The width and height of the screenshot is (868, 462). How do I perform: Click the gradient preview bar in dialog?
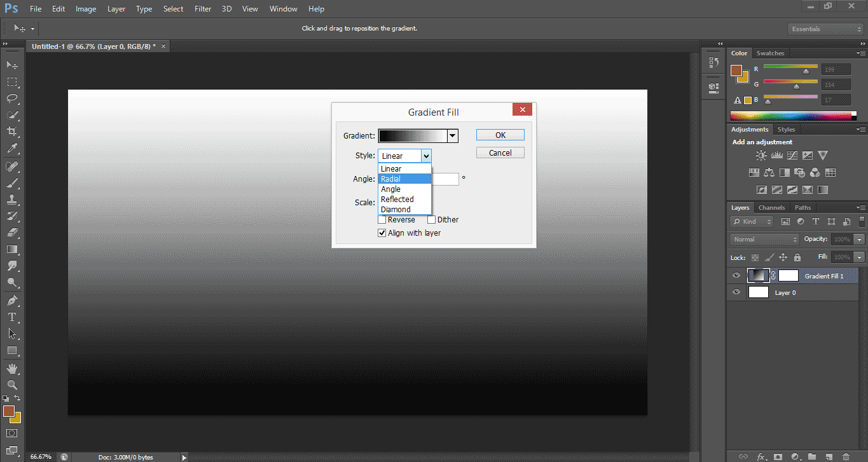click(x=413, y=135)
